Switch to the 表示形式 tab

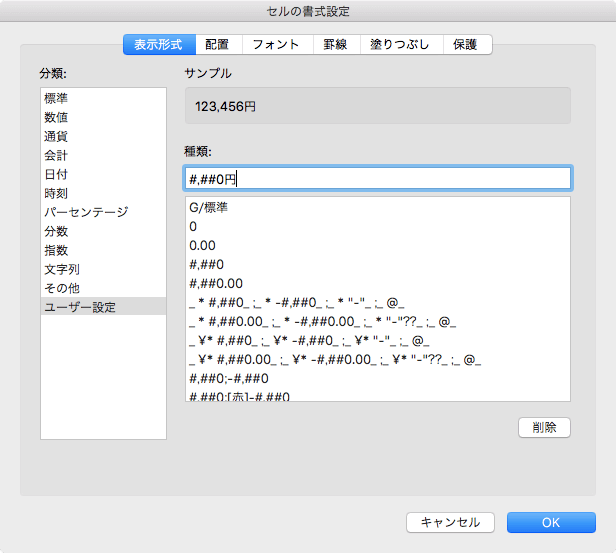[x=159, y=44]
